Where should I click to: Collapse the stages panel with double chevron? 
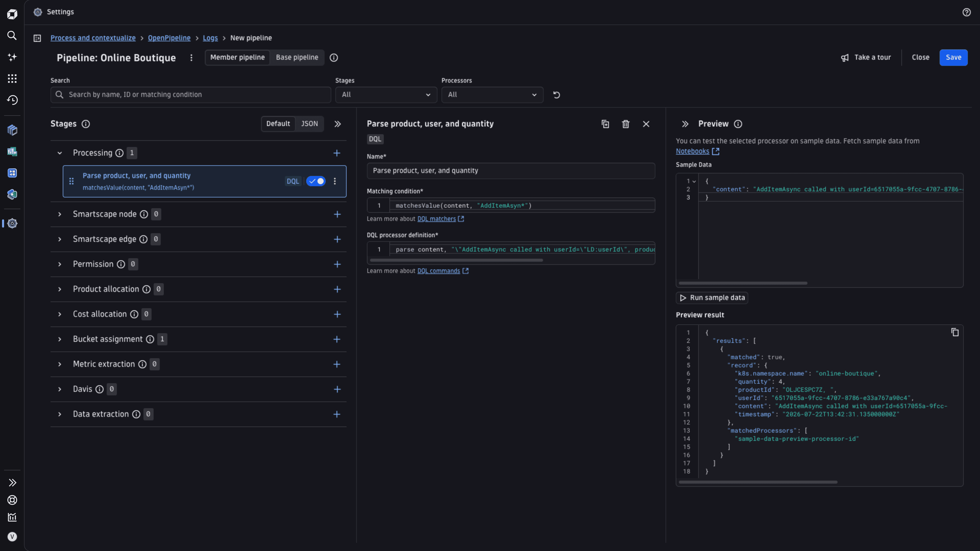[x=337, y=124]
